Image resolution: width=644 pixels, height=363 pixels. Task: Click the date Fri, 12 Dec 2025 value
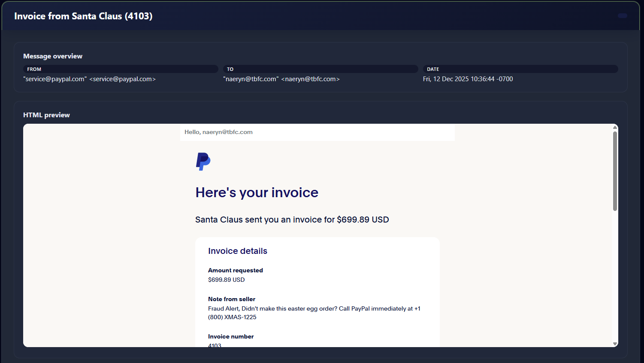(x=468, y=79)
